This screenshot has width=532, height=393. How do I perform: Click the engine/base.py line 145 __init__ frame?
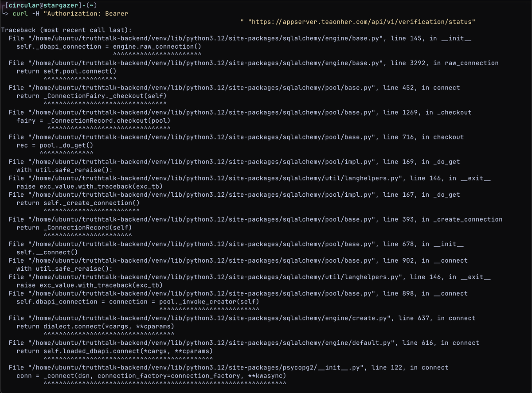click(240, 39)
